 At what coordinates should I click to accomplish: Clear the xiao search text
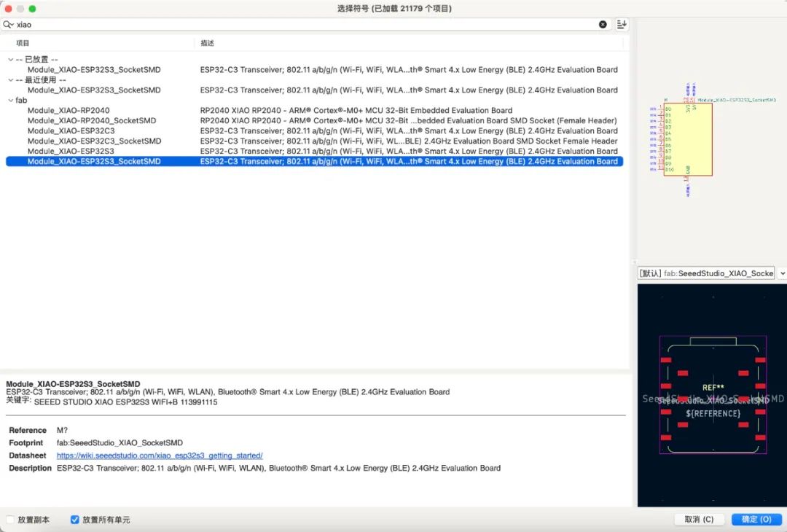[603, 24]
